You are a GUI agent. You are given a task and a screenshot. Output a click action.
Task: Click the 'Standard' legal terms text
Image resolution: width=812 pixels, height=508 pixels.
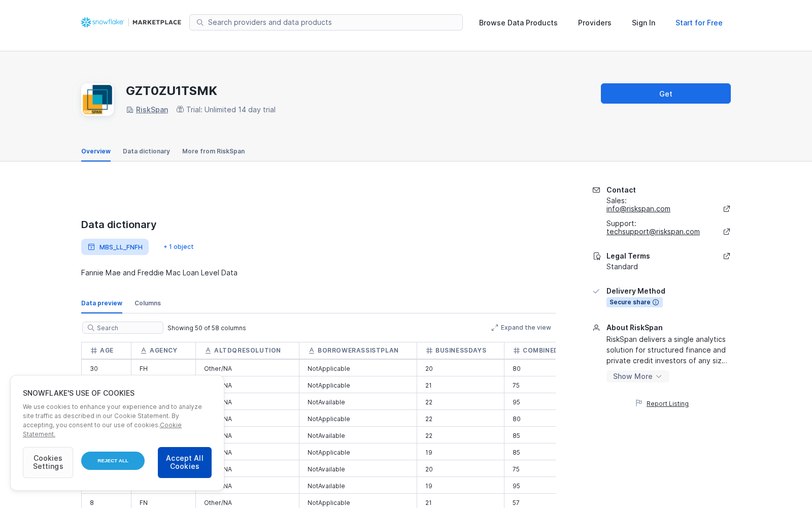click(622, 267)
